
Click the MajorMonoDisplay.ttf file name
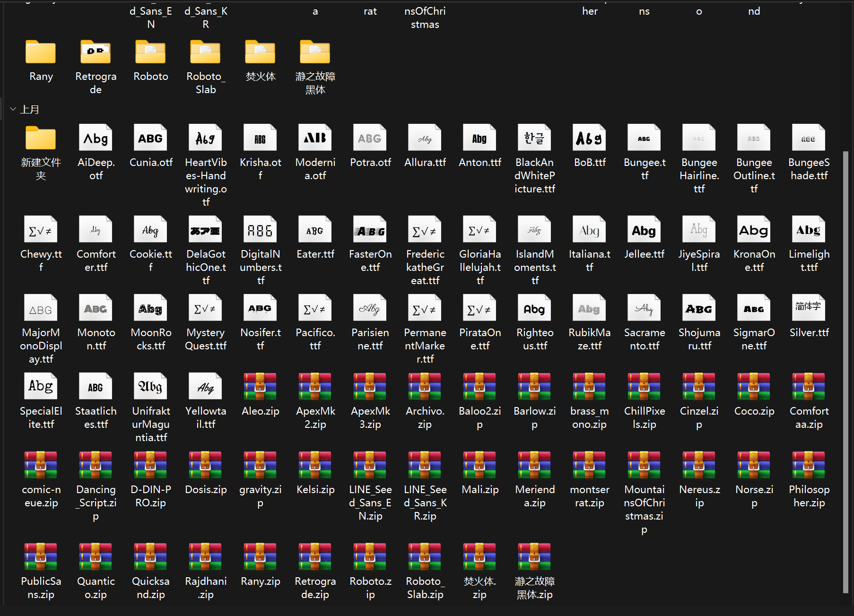[41, 346]
